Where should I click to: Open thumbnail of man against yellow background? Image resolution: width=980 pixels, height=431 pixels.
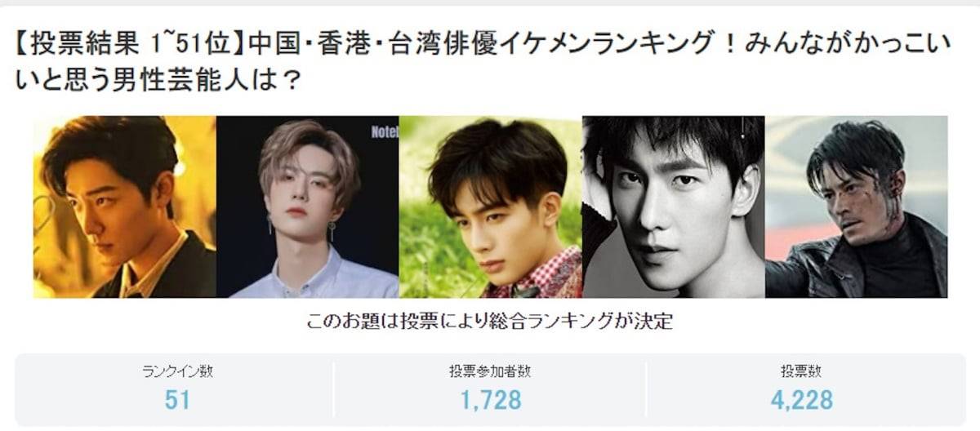125,207
